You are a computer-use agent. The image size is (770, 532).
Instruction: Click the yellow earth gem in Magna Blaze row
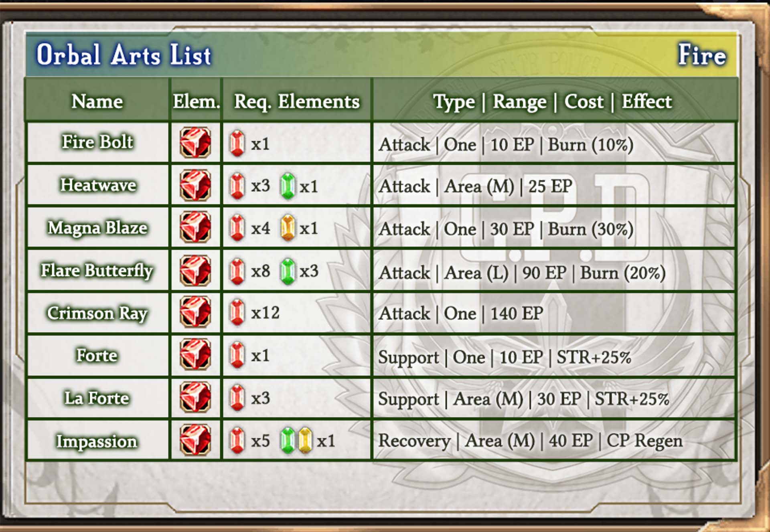click(x=288, y=228)
